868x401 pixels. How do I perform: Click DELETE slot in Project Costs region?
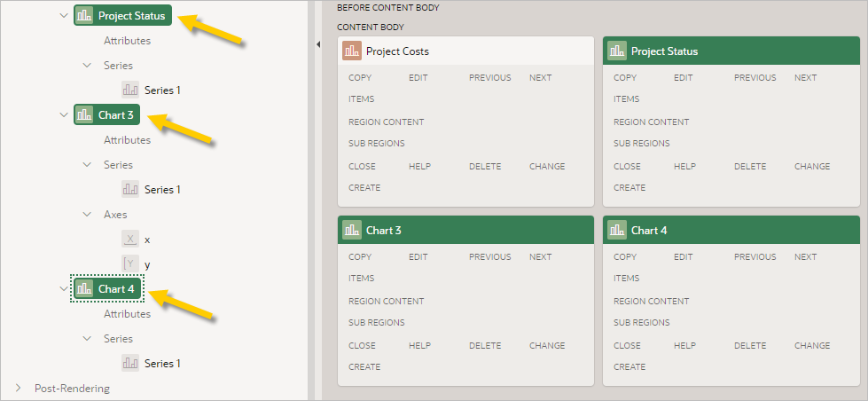pos(485,166)
